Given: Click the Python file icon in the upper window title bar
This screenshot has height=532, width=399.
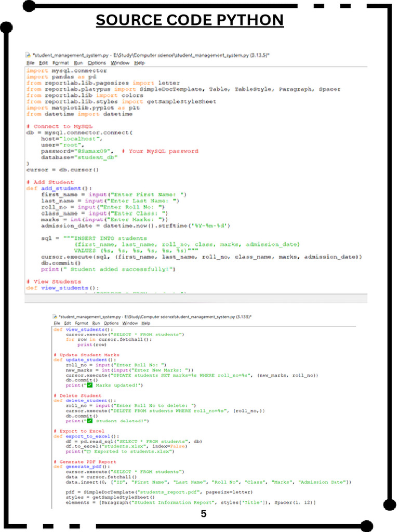Looking at the screenshot, I should 29,55.
